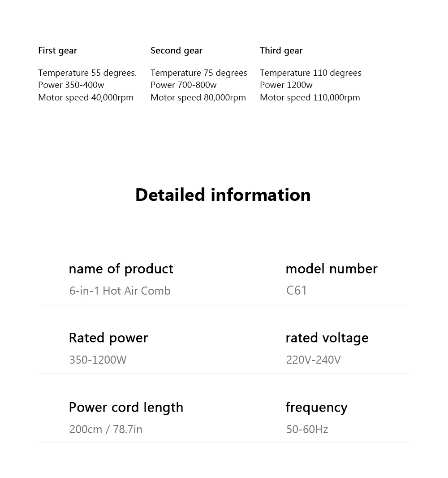Select the '350-1200W' value

98,360
